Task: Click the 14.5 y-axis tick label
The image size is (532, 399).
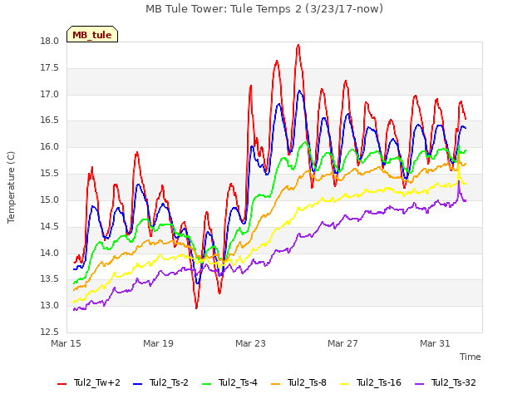Action: [x=50, y=226]
